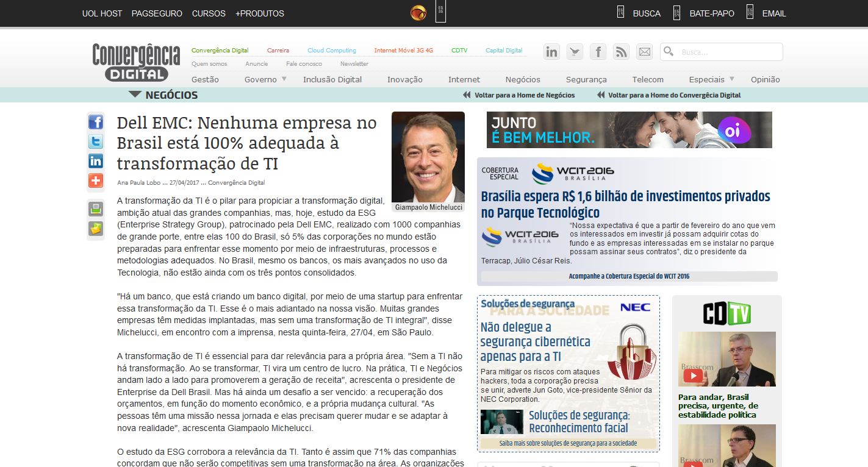The image size is (868, 467).
Task: Click the icon beside EMAIL in top bar
Action: point(750,12)
